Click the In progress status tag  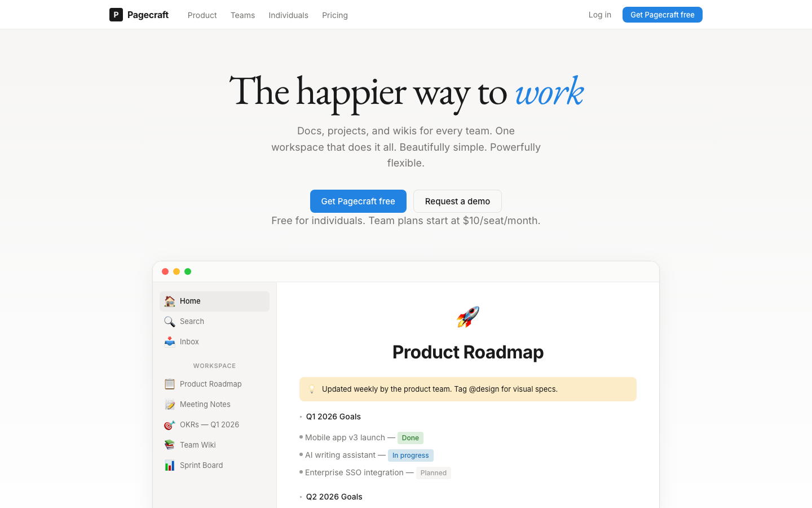coord(411,456)
